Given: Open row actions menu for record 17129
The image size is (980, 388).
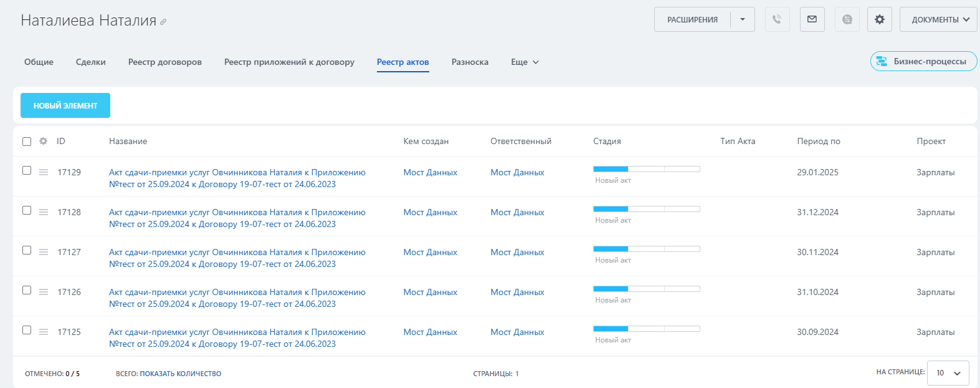Looking at the screenshot, I should pos(44,172).
